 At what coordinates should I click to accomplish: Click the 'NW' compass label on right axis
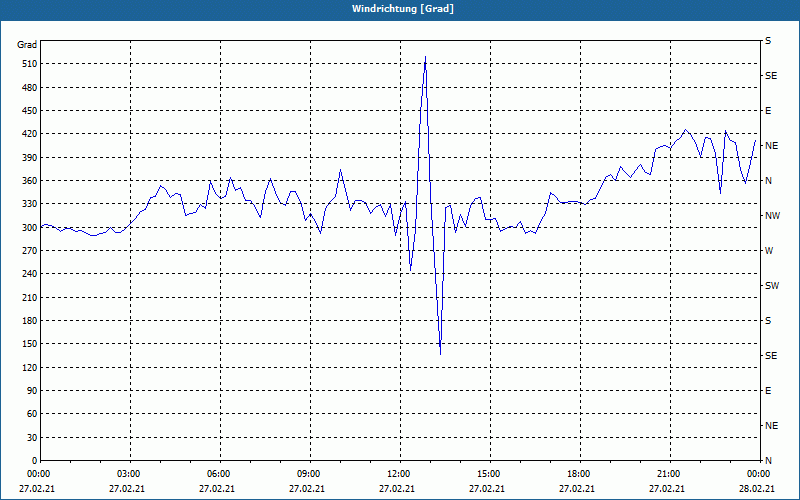[772, 216]
